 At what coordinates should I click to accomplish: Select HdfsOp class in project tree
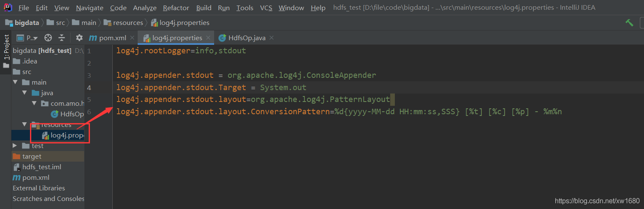point(67,114)
